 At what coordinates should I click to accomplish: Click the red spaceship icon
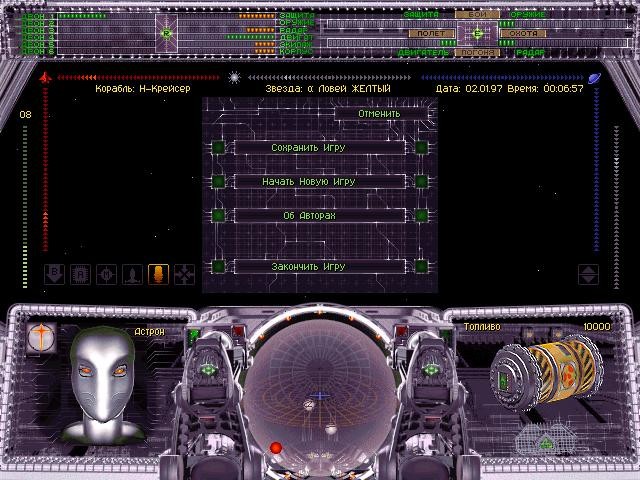[45, 77]
